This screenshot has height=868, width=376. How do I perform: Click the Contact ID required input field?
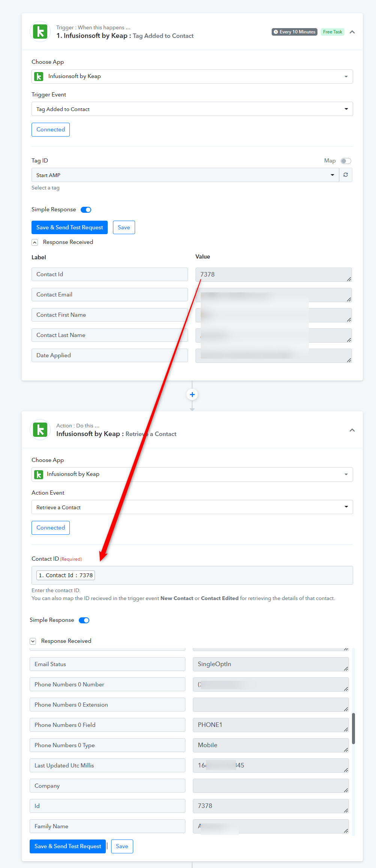(x=192, y=575)
